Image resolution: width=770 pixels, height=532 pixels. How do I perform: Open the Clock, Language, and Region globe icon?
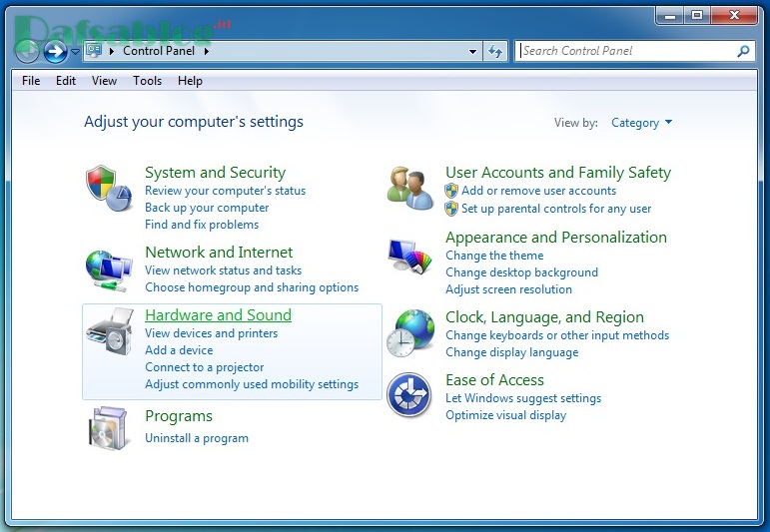click(410, 333)
